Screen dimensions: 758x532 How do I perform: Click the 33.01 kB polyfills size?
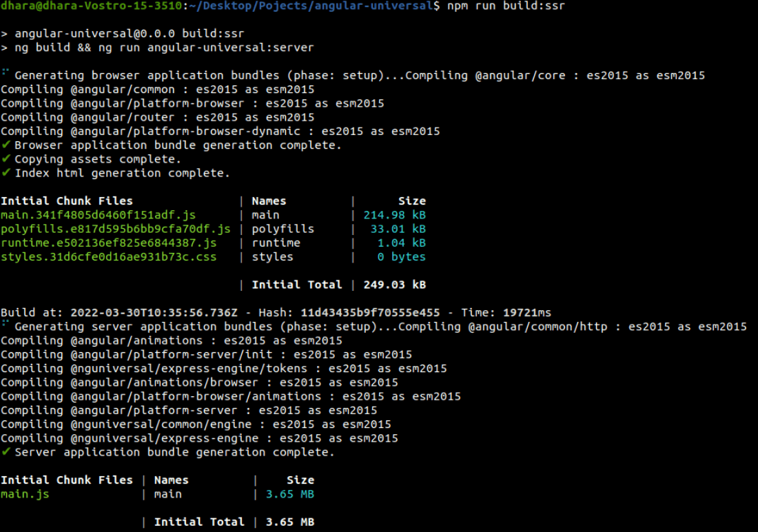tap(398, 229)
